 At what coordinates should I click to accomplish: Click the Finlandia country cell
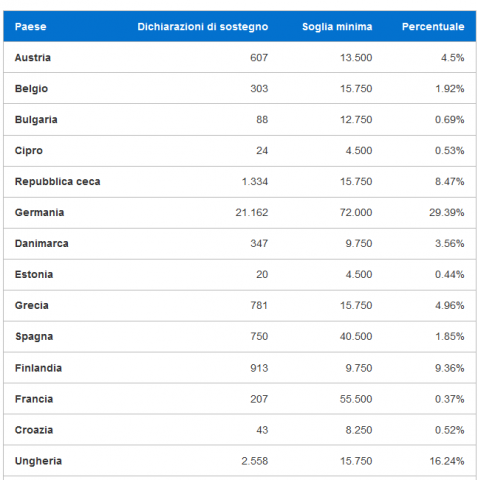[38, 368]
